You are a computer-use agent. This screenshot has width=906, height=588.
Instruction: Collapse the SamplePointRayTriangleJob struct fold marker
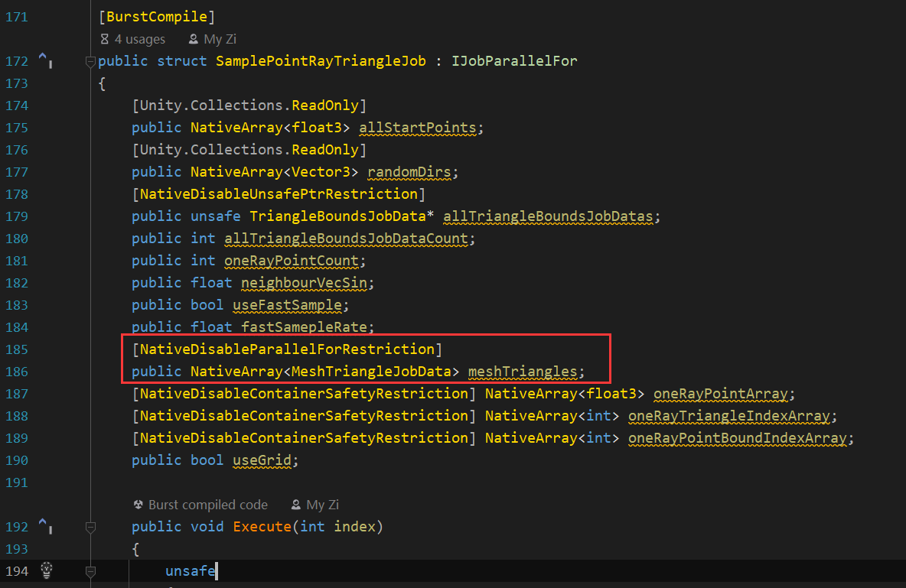click(x=90, y=60)
